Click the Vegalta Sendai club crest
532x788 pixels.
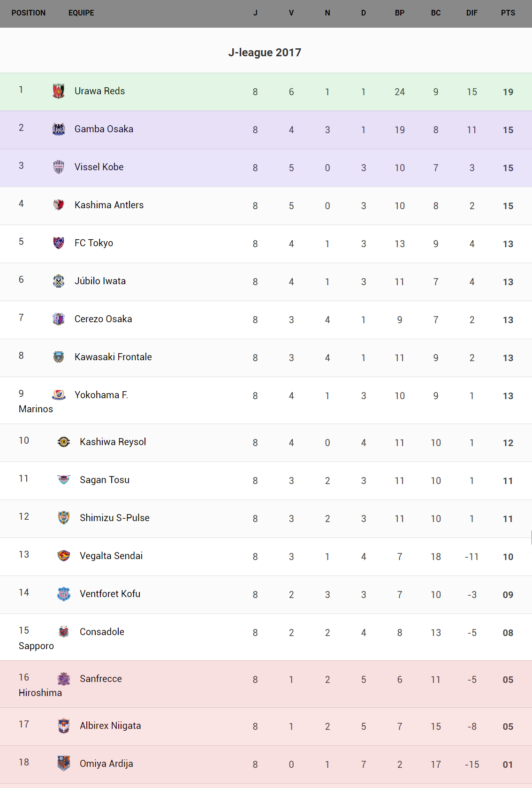[64, 556]
